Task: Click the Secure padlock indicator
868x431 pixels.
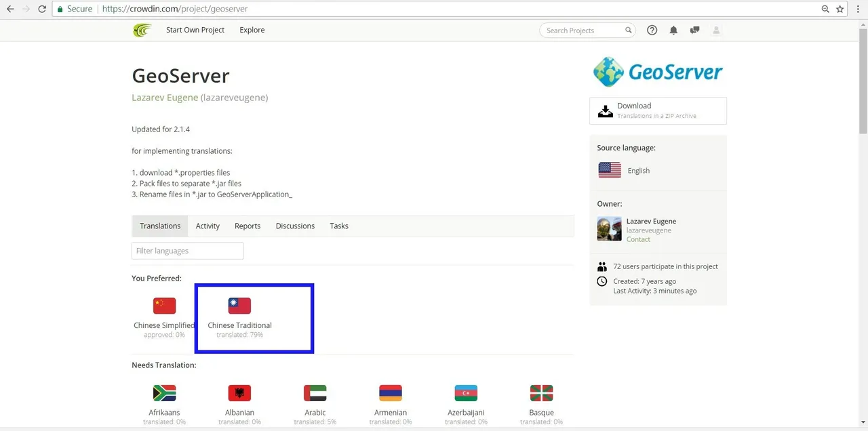Action: point(75,9)
